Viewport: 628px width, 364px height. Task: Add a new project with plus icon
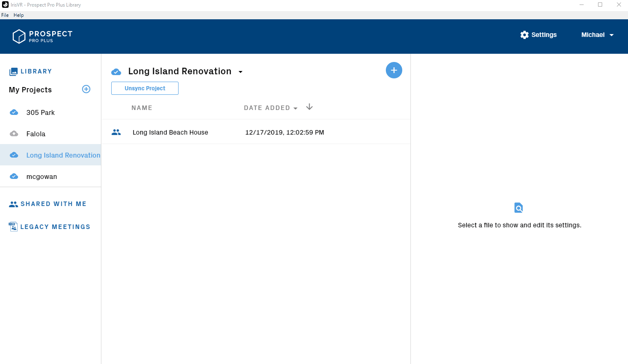coord(86,89)
